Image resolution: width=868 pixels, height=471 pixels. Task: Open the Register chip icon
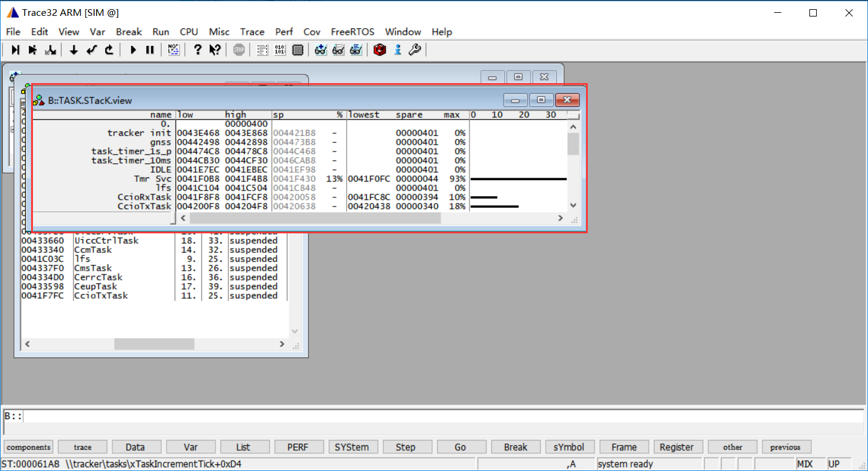click(x=297, y=50)
